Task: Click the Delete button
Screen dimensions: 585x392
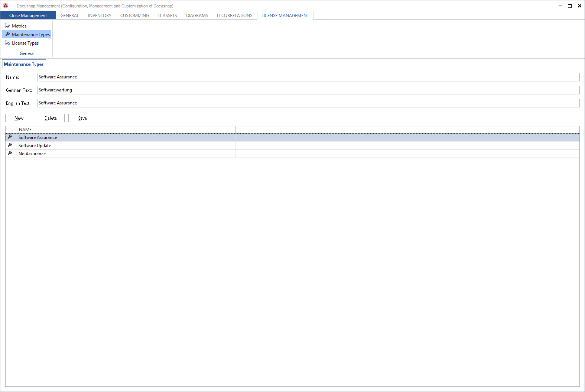Action: [x=51, y=118]
